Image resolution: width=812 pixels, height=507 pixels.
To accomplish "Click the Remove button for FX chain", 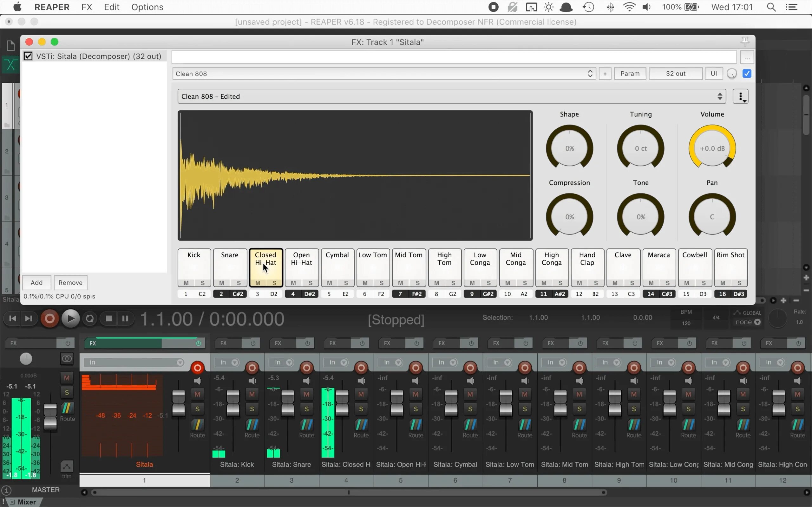I will tap(69, 282).
